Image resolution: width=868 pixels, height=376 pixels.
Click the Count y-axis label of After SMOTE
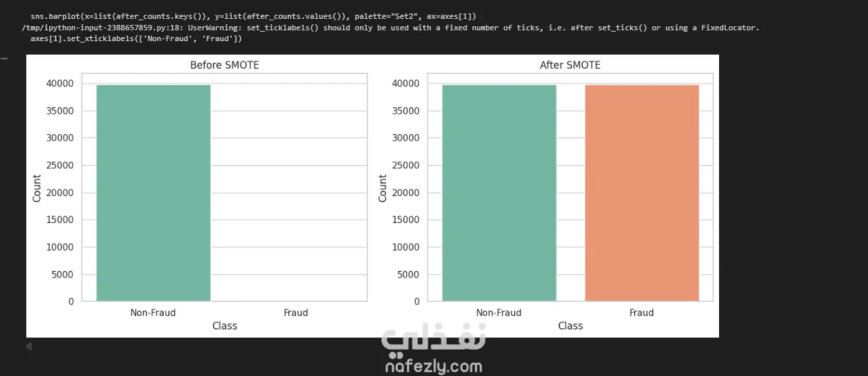pyautogui.click(x=383, y=188)
